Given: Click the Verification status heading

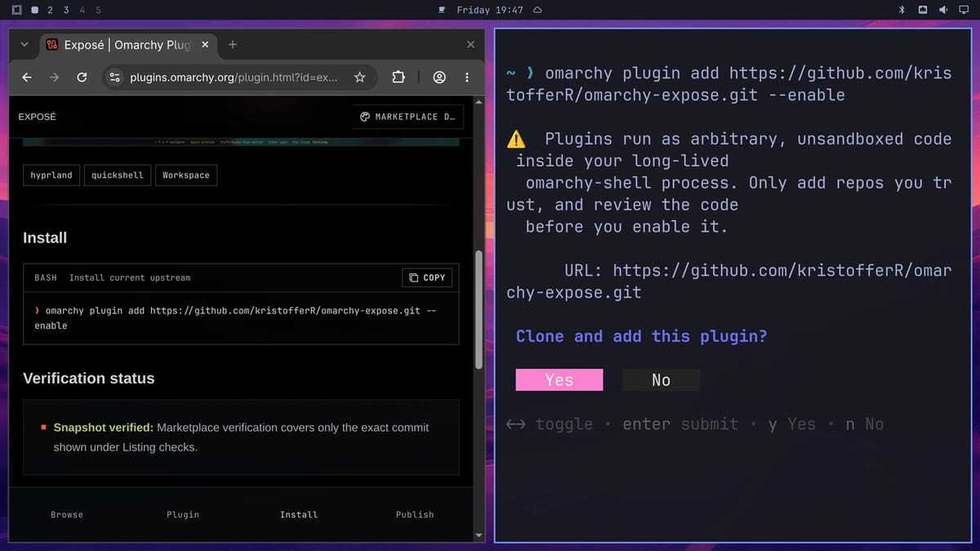Looking at the screenshot, I should tap(88, 379).
